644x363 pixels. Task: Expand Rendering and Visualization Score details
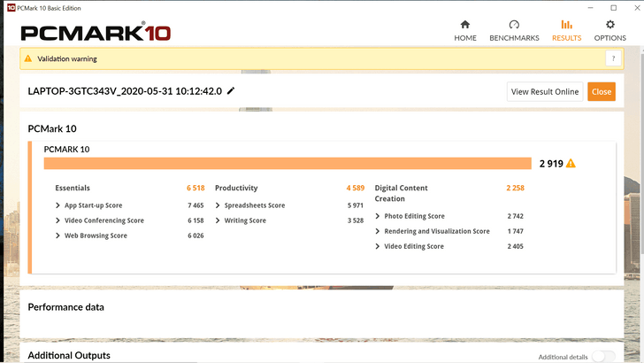click(x=378, y=231)
